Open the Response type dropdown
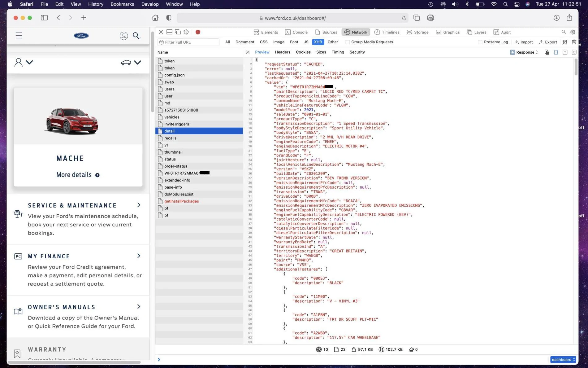This screenshot has height=368, width=588. [524, 52]
